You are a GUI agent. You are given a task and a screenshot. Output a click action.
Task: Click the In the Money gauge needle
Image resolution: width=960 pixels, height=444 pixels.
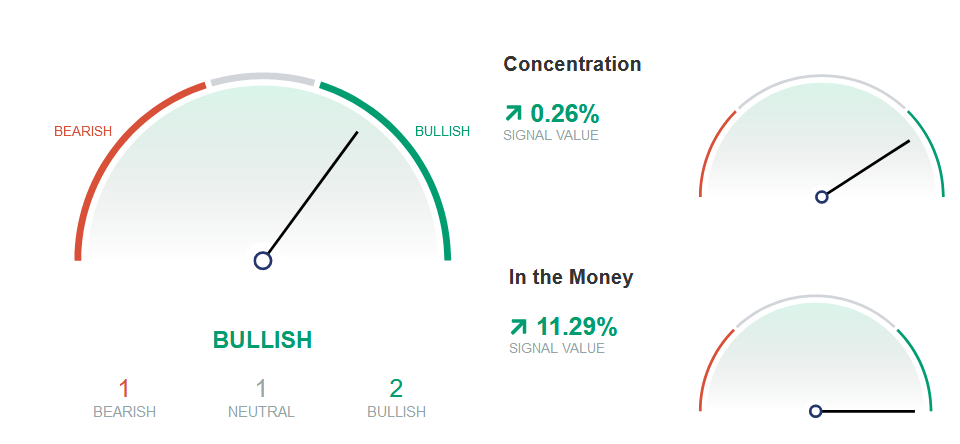click(868, 411)
